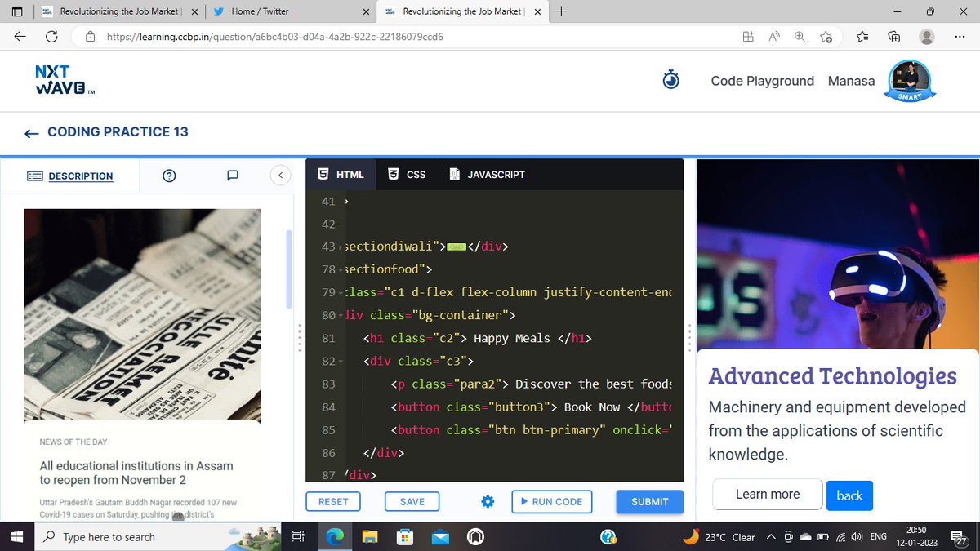Click the blue back button in preview
Image resolution: width=980 pixels, height=551 pixels.
pos(849,495)
